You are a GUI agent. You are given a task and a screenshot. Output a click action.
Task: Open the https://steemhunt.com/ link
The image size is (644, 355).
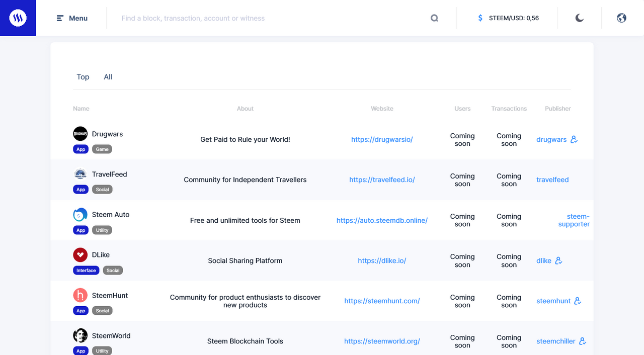coord(382,301)
